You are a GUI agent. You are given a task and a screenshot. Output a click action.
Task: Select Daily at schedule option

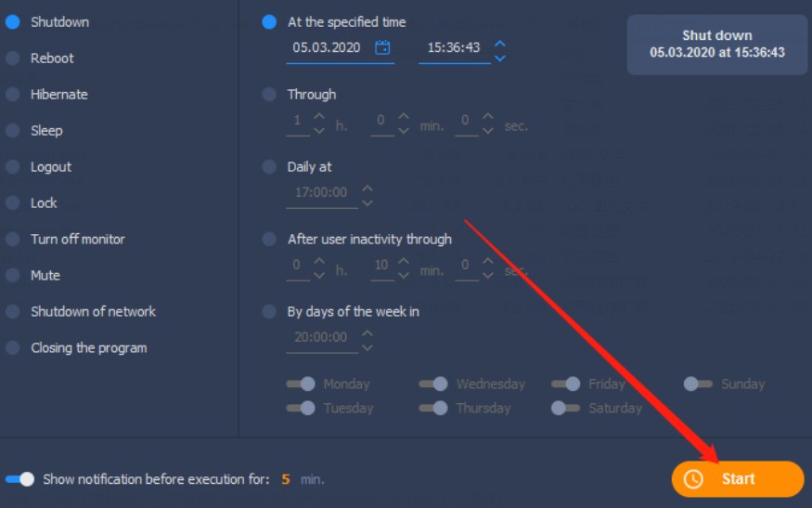coord(269,166)
